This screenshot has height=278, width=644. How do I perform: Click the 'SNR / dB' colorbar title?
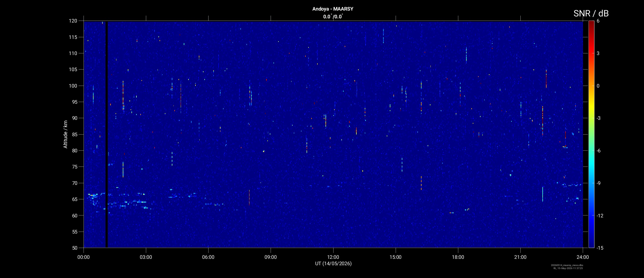point(591,13)
